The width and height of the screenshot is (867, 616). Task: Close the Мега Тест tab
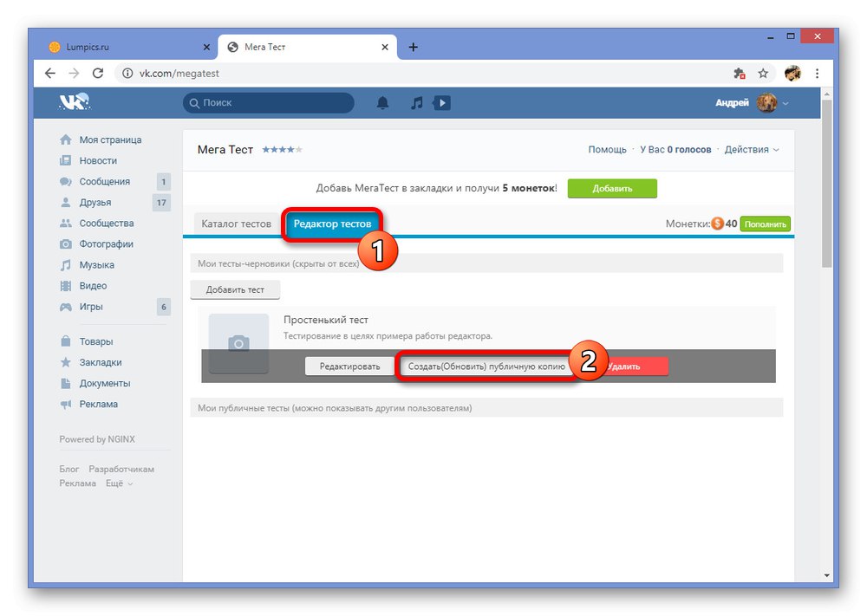(385, 47)
